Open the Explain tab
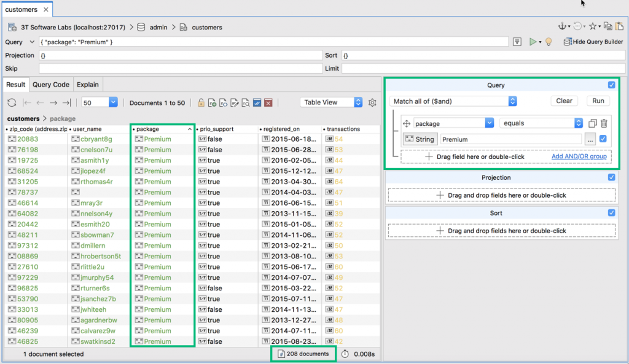The width and height of the screenshot is (629, 364). [x=87, y=85]
